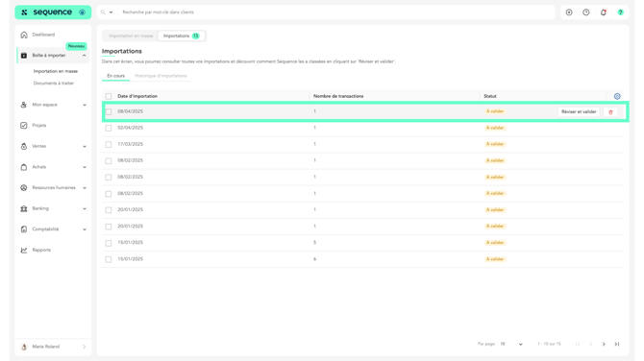Image resolution: width=644 pixels, height=361 pixels.
Task: Open Marie Roland profile chevron
Action: (85, 347)
